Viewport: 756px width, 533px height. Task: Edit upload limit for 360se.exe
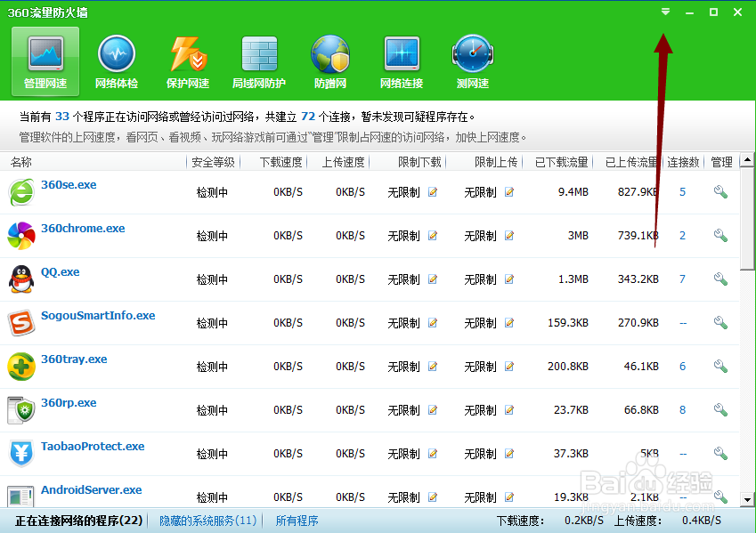(509, 192)
